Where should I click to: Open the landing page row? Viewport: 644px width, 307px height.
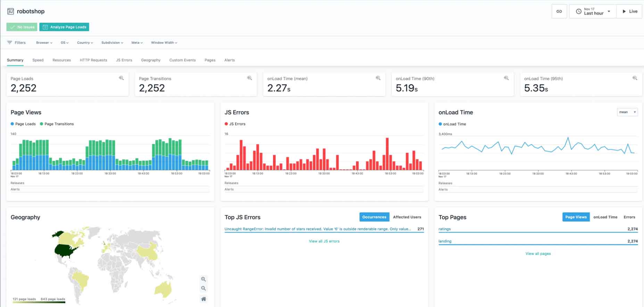pos(538,241)
